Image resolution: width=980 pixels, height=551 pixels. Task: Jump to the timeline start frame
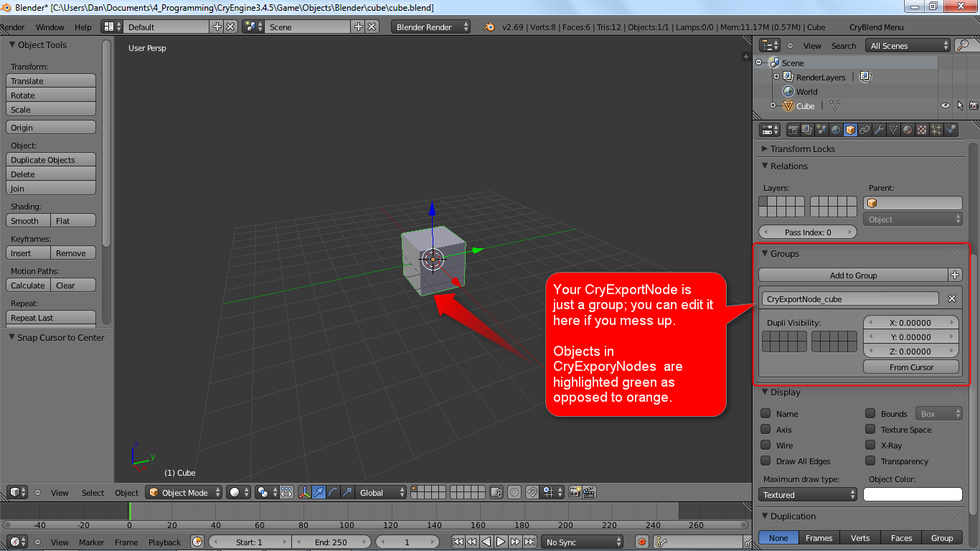coord(458,542)
